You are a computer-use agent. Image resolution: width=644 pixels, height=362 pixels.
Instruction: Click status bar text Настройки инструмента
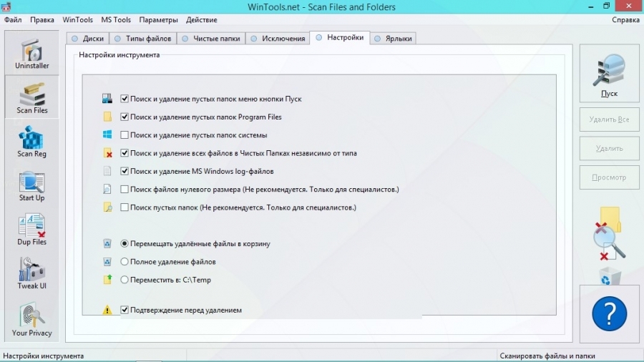click(43, 356)
